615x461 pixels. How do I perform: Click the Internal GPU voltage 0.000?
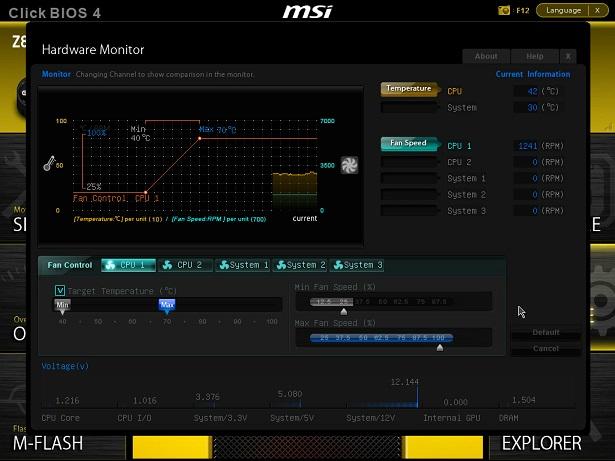click(455, 403)
